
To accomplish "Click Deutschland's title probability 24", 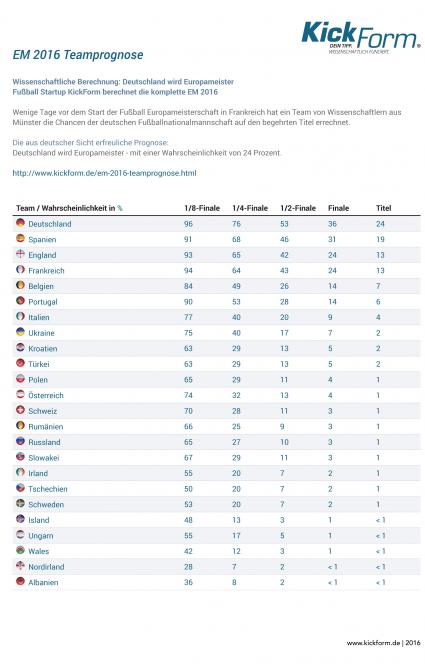I will point(380,223).
